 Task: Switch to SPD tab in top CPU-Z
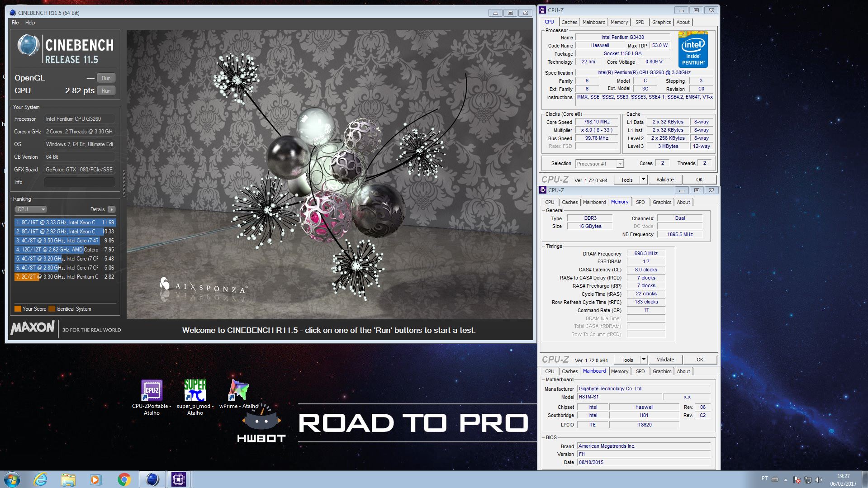(640, 22)
